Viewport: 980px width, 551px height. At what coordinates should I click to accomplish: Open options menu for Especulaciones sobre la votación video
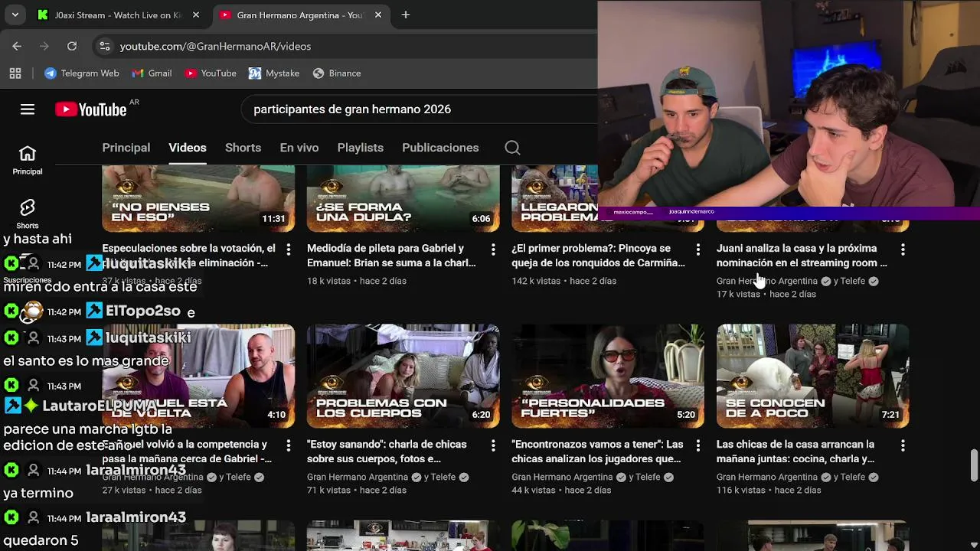(288, 249)
